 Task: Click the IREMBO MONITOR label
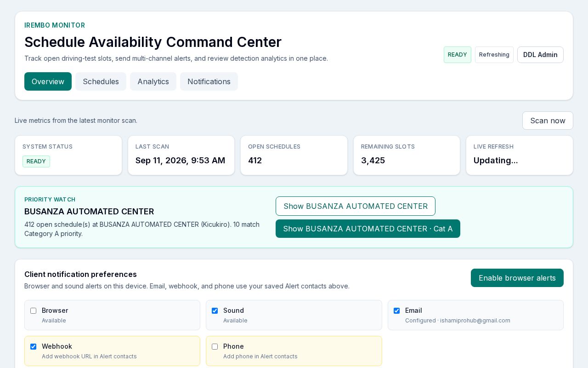pos(55,25)
